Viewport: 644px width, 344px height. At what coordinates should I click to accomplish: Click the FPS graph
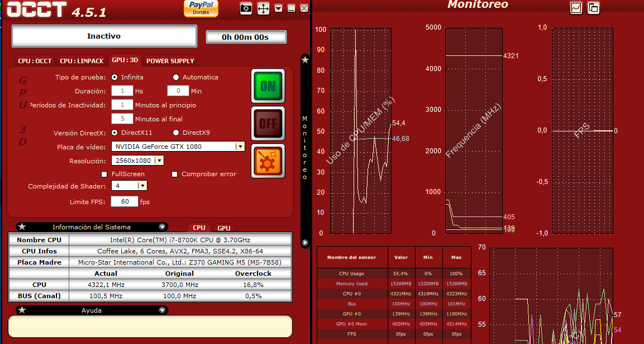click(583, 131)
